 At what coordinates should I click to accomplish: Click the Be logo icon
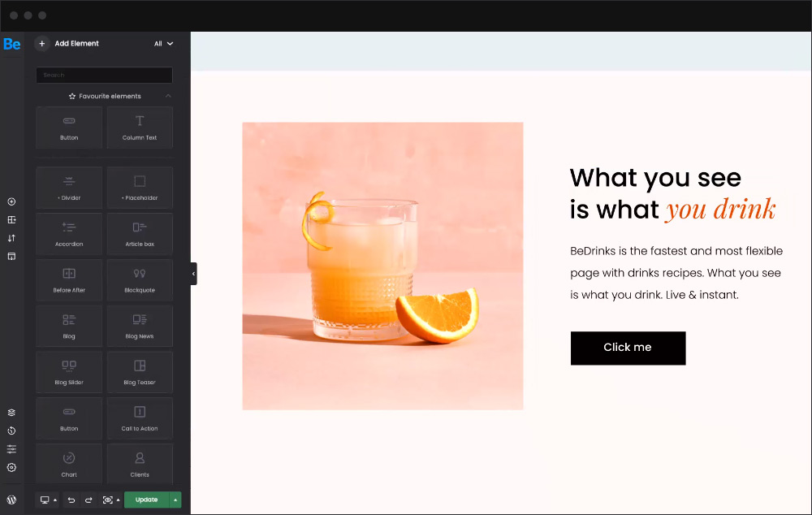click(x=12, y=44)
